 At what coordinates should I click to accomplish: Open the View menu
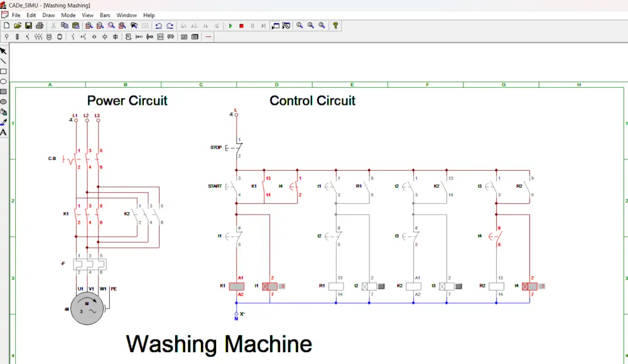(88, 15)
